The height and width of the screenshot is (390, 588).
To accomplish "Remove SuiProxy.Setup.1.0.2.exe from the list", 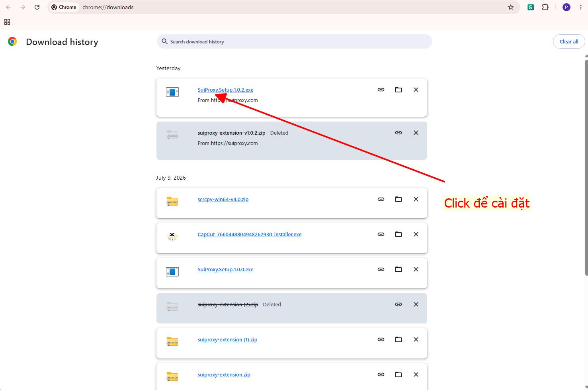I will coord(416,90).
